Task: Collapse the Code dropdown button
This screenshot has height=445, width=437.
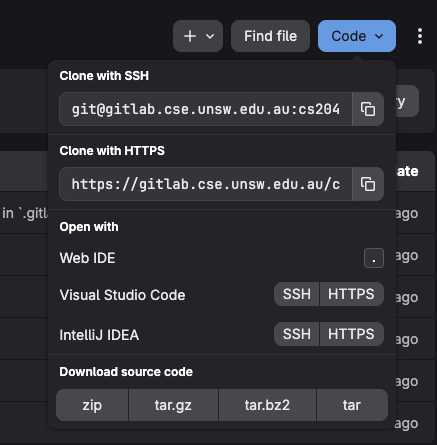Action: (x=357, y=36)
